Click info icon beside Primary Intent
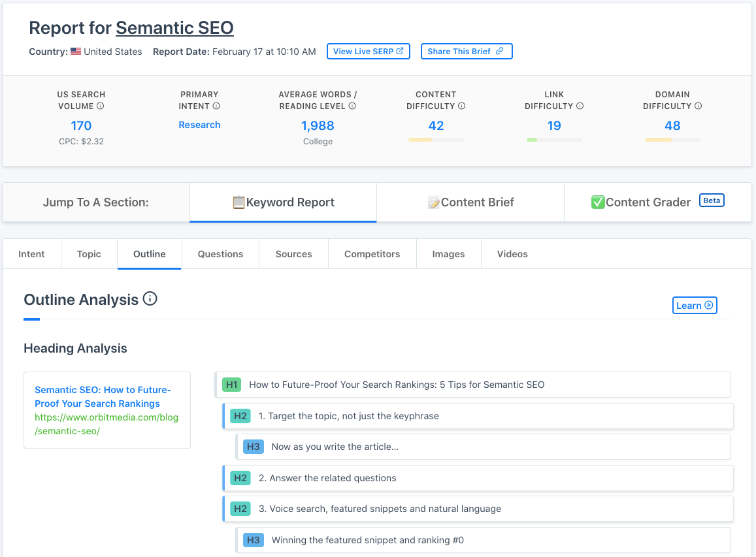The height and width of the screenshot is (557, 756). (x=216, y=106)
